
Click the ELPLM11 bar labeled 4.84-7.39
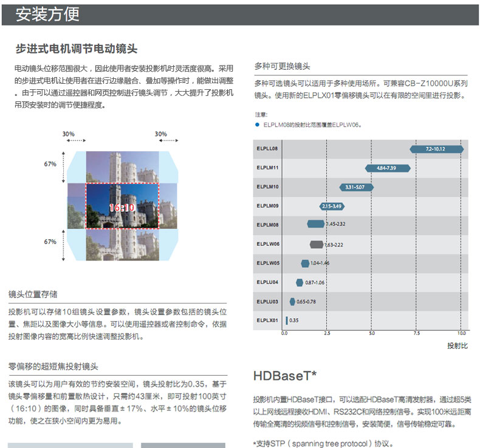coord(386,168)
